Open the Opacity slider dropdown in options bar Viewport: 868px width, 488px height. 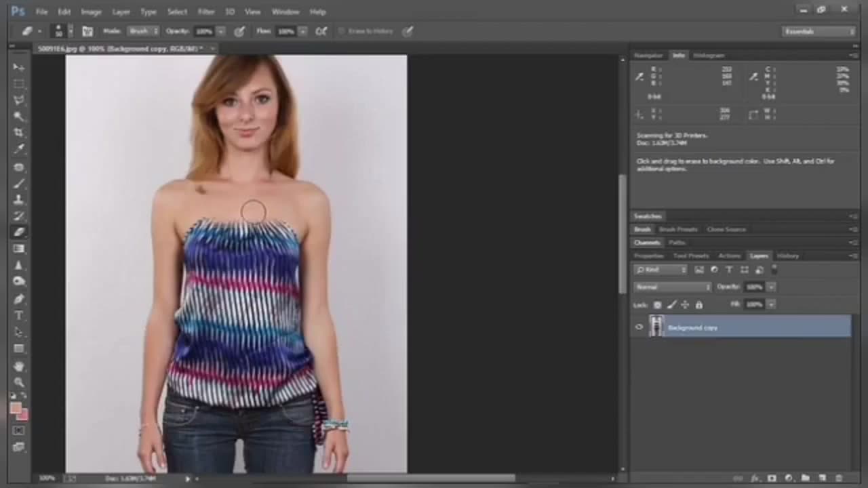click(x=220, y=31)
